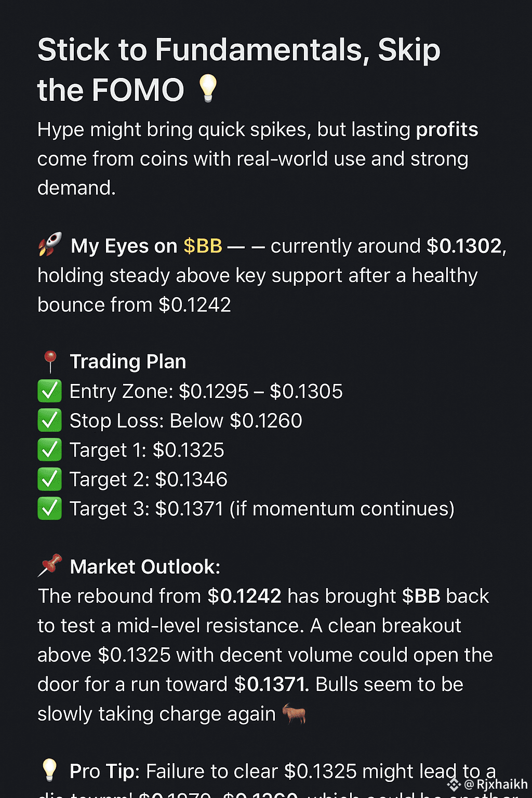Click the green check beside Entry Zone
The image size is (532, 798).
[50, 391]
